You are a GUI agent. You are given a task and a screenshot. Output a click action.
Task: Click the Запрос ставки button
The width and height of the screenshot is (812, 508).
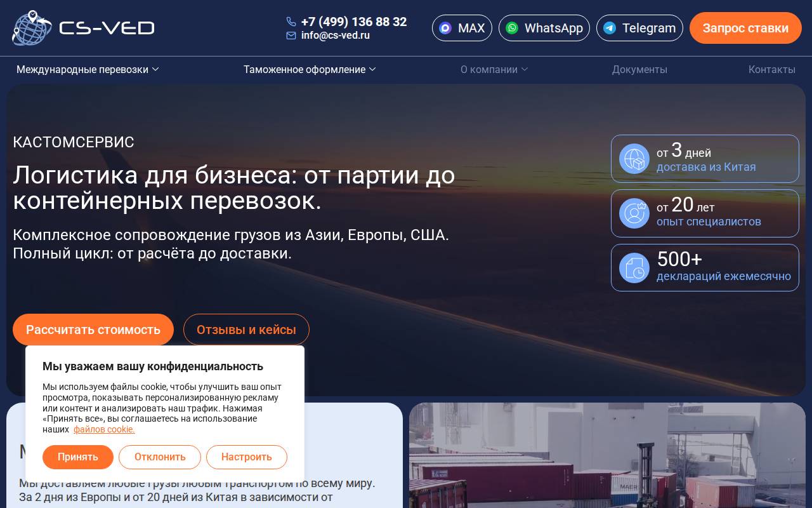[745, 28]
